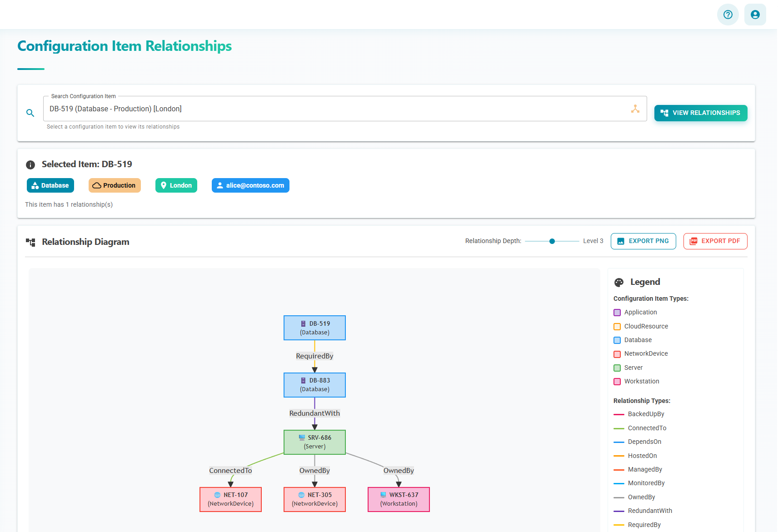Viewport: 778px width, 532px height.
Task: Export the diagram as PDF
Action: [x=715, y=241]
